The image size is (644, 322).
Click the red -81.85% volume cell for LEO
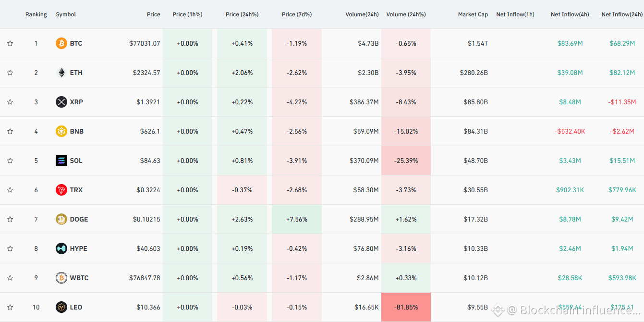406,307
